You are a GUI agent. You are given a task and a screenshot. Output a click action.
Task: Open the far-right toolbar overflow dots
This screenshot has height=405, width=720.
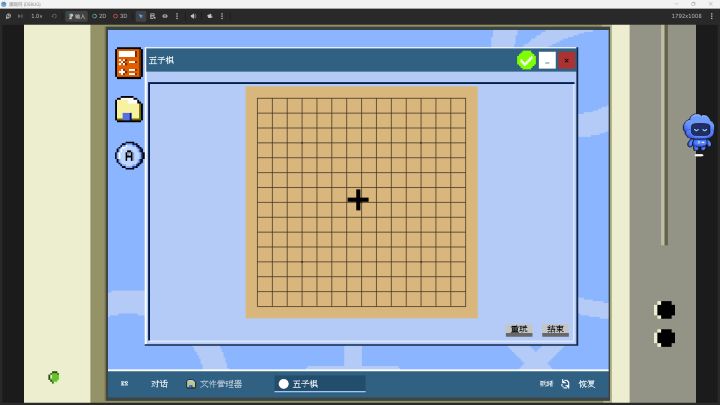(712, 16)
